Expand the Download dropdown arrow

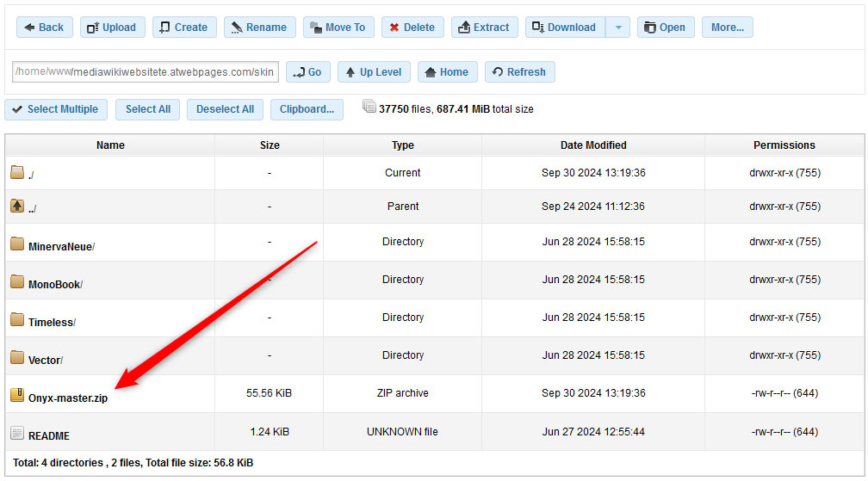pyautogui.click(x=617, y=27)
